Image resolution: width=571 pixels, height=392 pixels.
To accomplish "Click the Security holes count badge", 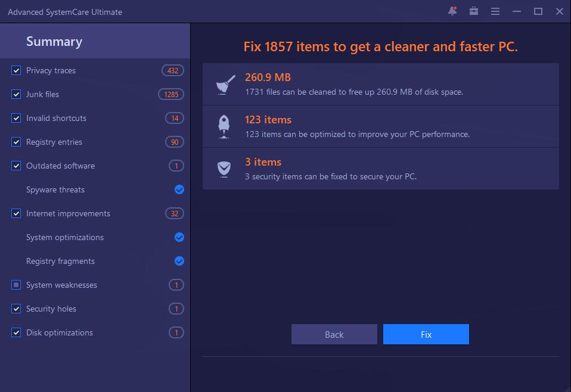I will 176,309.
